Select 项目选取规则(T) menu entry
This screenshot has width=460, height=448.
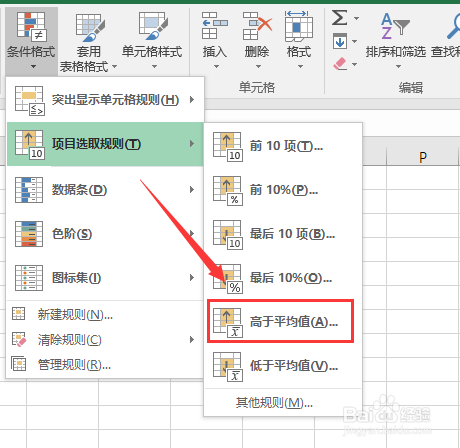pyautogui.click(x=105, y=144)
